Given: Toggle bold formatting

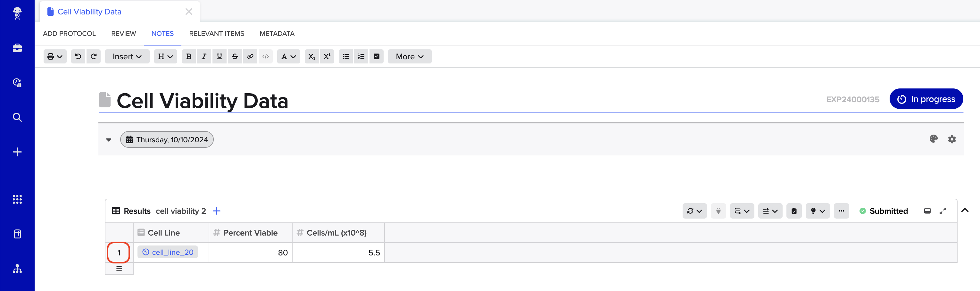Looking at the screenshot, I should click(189, 56).
